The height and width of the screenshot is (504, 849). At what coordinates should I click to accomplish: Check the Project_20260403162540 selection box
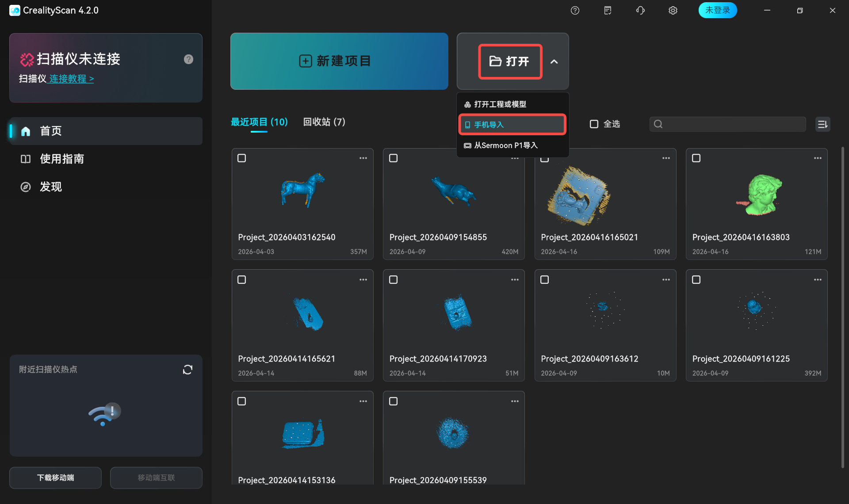[x=242, y=158]
